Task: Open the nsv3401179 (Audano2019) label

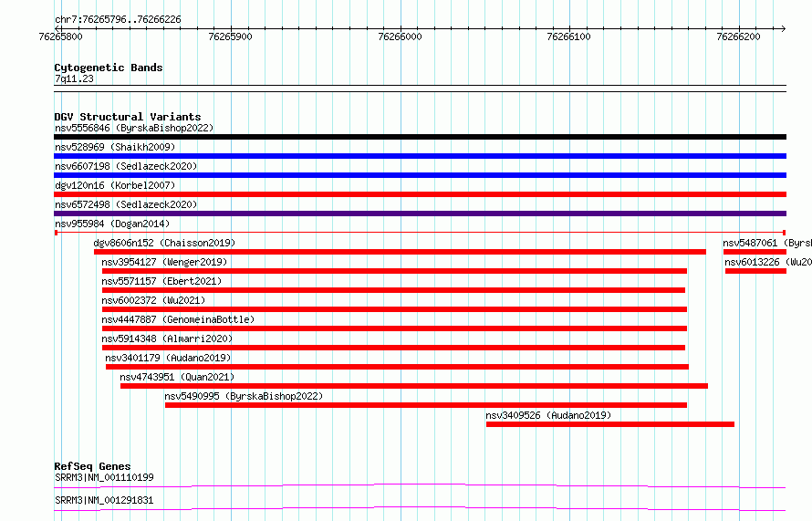Action: tap(168, 358)
